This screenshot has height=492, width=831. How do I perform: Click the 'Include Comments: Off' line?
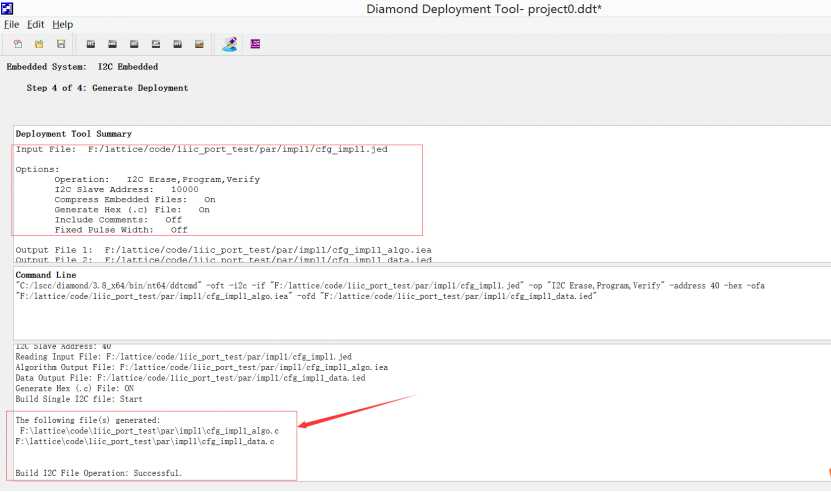click(x=118, y=219)
